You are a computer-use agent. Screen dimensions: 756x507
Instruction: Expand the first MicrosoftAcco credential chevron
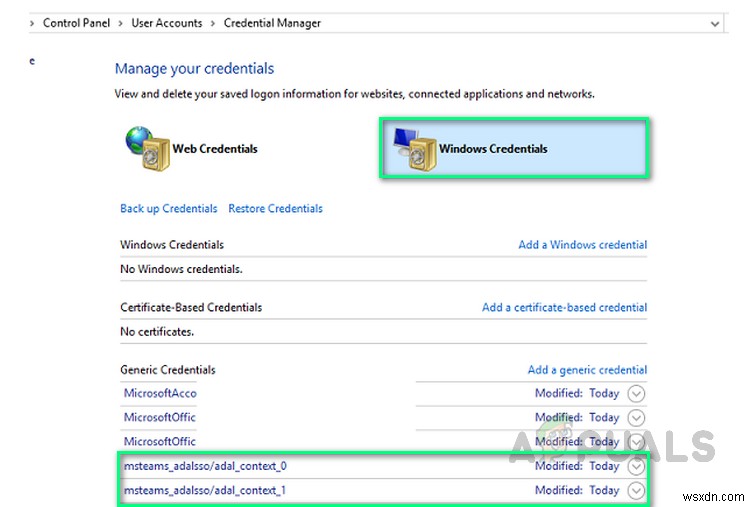point(637,394)
